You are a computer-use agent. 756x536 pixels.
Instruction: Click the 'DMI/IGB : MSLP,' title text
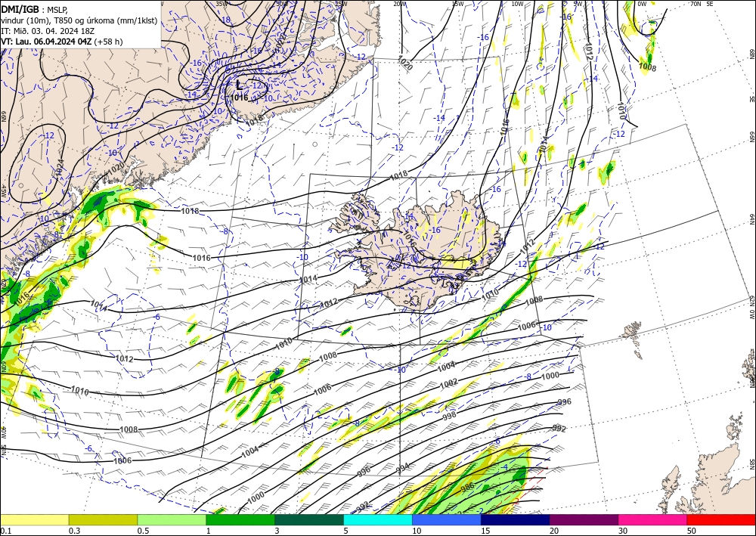pyautogui.click(x=34, y=8)
